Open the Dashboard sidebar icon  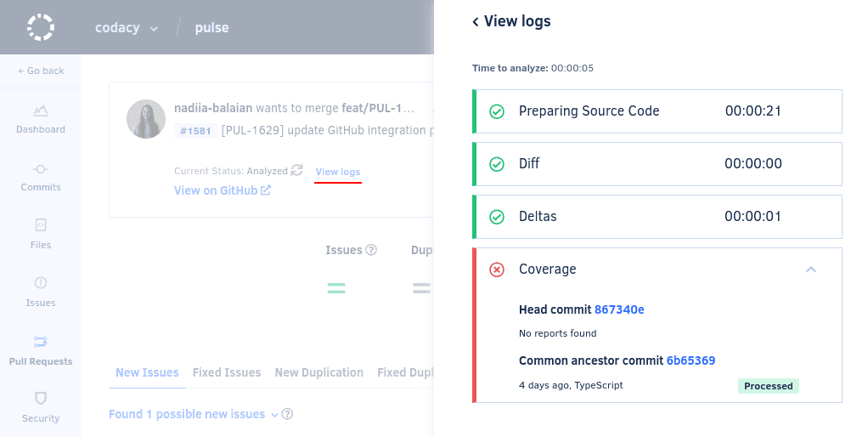(41, 111)
